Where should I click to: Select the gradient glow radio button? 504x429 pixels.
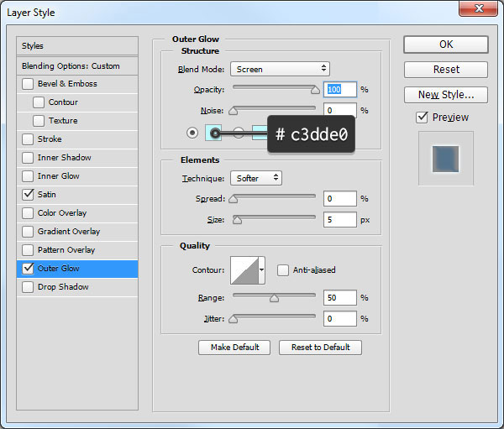click(239, 133)
